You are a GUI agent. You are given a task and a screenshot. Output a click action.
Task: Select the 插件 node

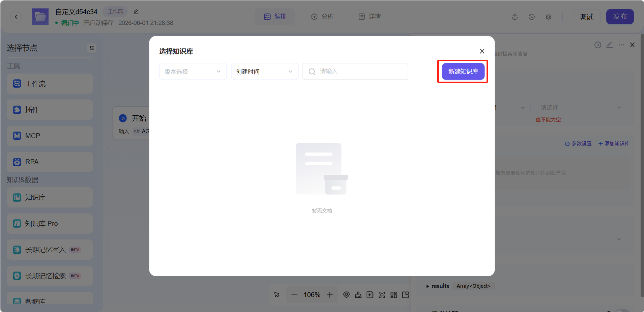click(x=50, y=110)
